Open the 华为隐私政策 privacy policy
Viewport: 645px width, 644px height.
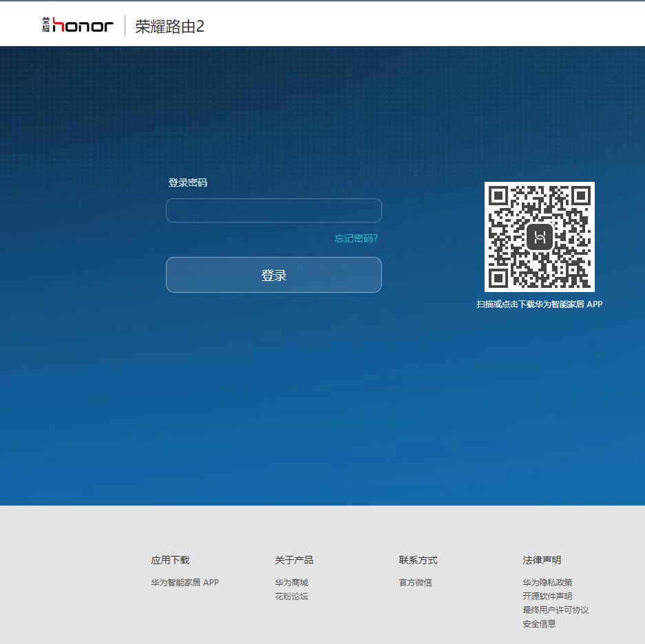pos(547,582)
